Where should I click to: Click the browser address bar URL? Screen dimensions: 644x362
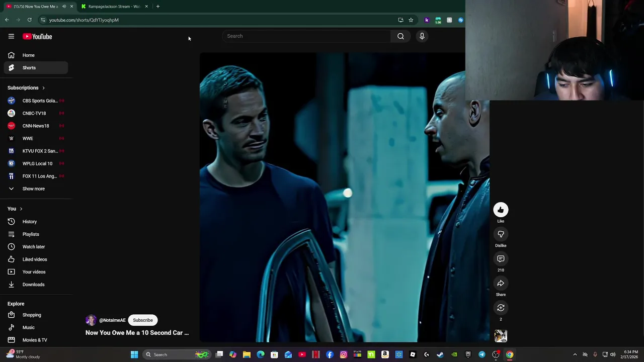coord(84,20)
